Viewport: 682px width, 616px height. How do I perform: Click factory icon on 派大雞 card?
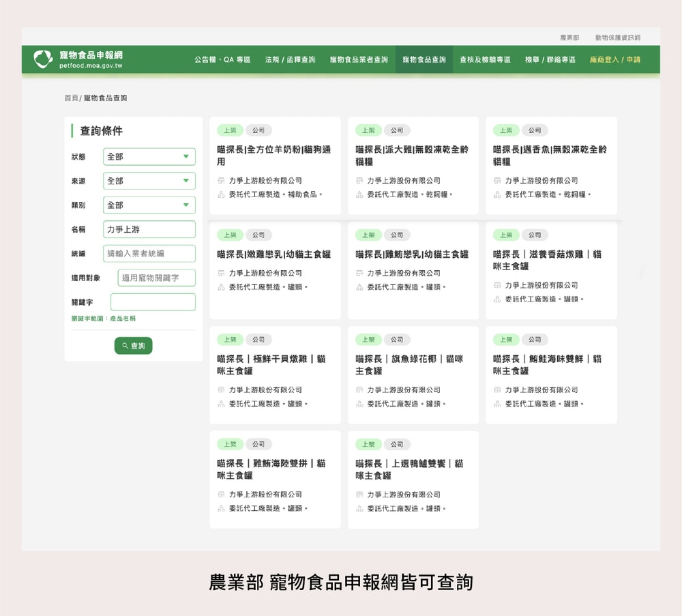point(359,194)
